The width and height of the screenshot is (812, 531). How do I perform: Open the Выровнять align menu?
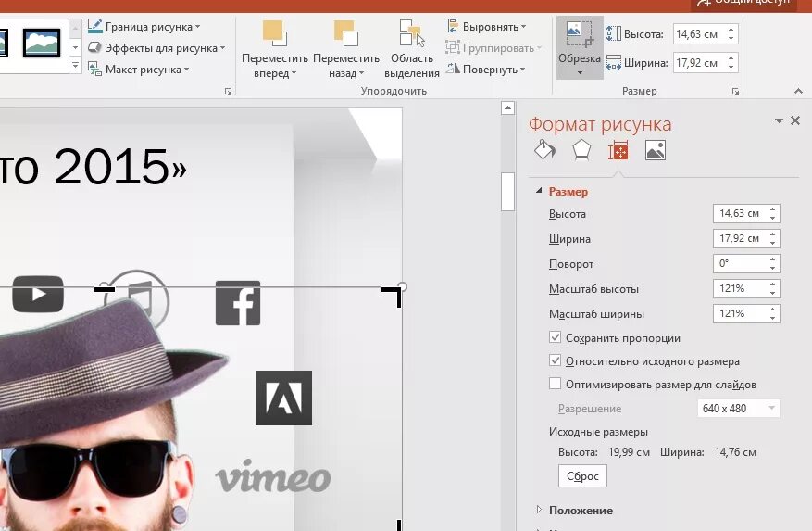[x=486, y=27]
